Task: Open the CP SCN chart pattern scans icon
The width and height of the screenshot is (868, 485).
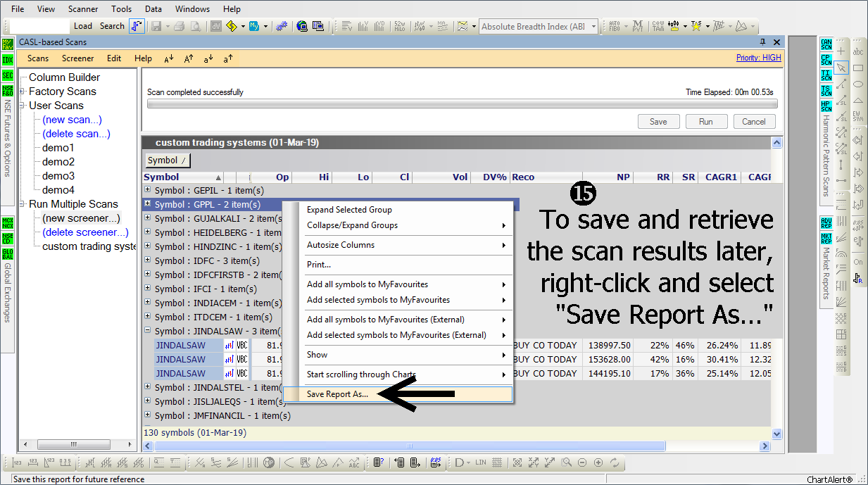Action: (x=826, y=60)
